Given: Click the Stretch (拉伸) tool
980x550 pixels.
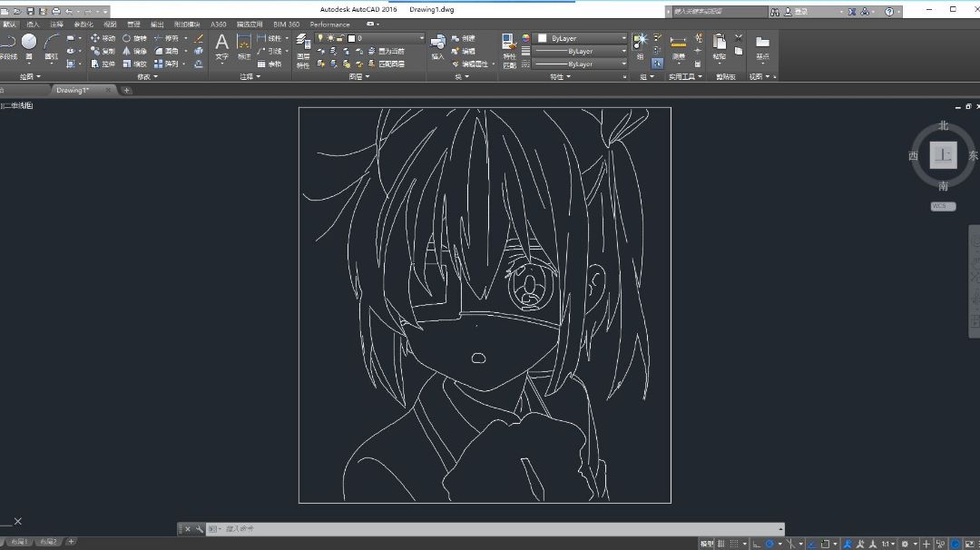Looking at the screenshot, I should tap(103, 64).
